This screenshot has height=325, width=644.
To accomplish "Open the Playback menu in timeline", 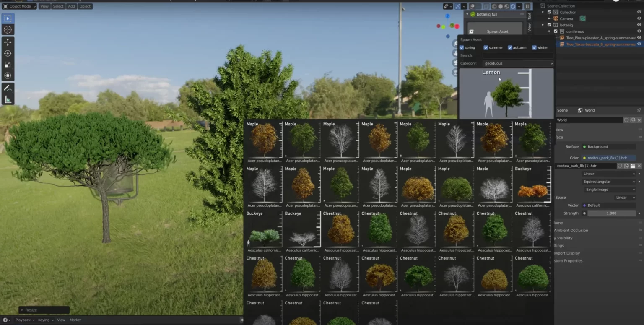I will click(x=25, y=320).
